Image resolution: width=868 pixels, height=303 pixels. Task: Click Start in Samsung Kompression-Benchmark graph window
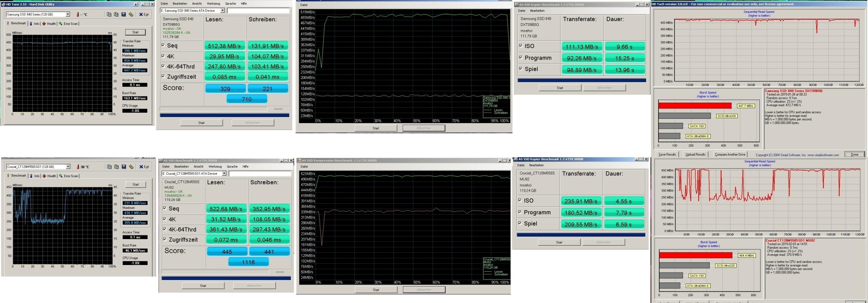(x=376, y=128)
